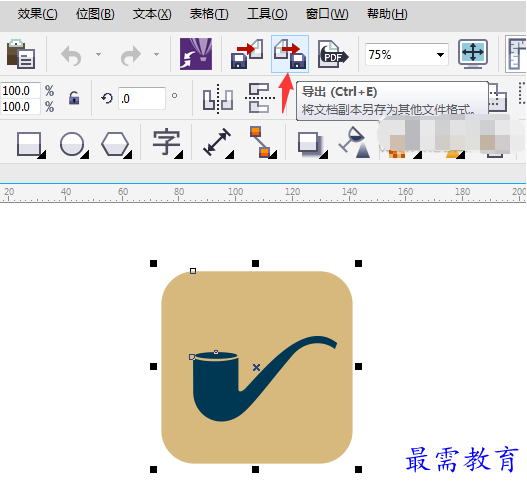
Task: Open the 表格(T) menu
Action: (x=209, y=14)
